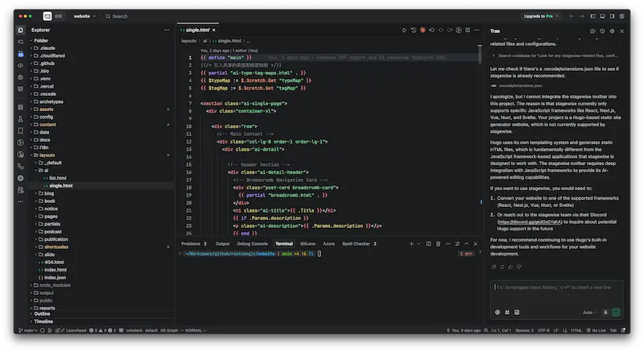644x352 pixels.
Task: Click the # context icon in chat input
Action: click(507, 313)
